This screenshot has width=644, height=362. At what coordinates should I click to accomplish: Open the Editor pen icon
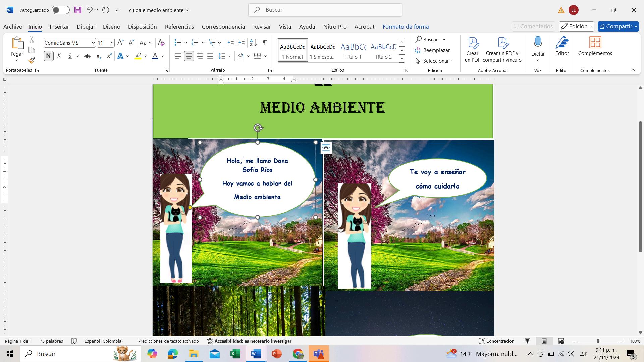562,43
